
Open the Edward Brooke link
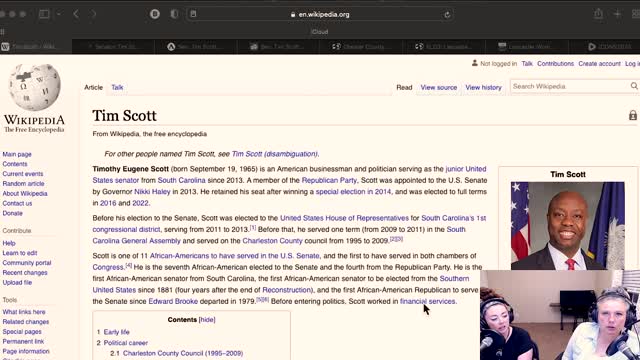(173, 301)
